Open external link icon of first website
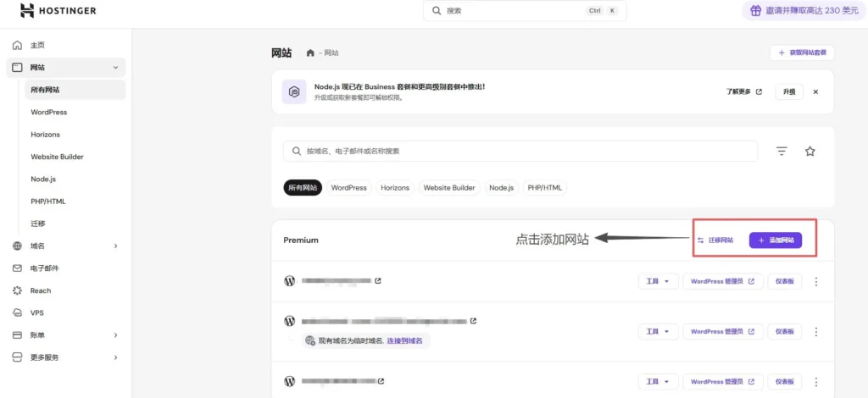The height and width of the screenshot is (398, 868). [378, 281]
